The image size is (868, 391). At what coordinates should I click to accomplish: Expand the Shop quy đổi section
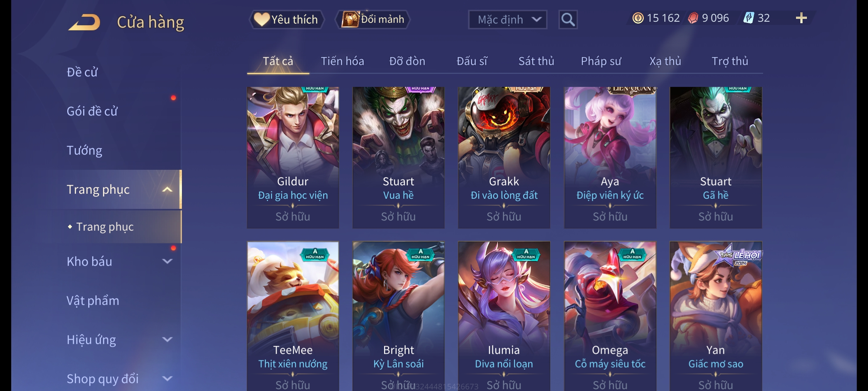(167, 379)
